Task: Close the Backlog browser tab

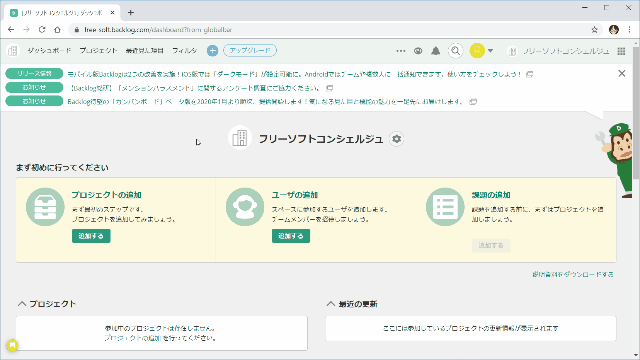Action: click(112, 13)
